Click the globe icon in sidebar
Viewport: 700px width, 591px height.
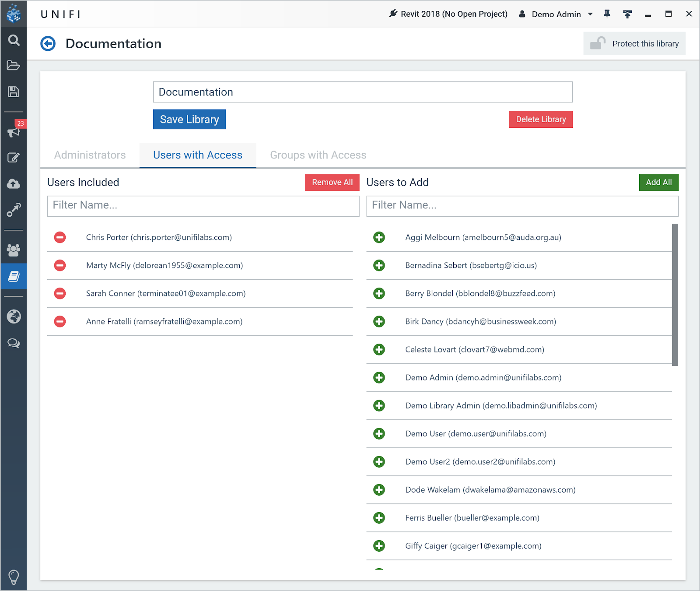click(x=14, y=316)
